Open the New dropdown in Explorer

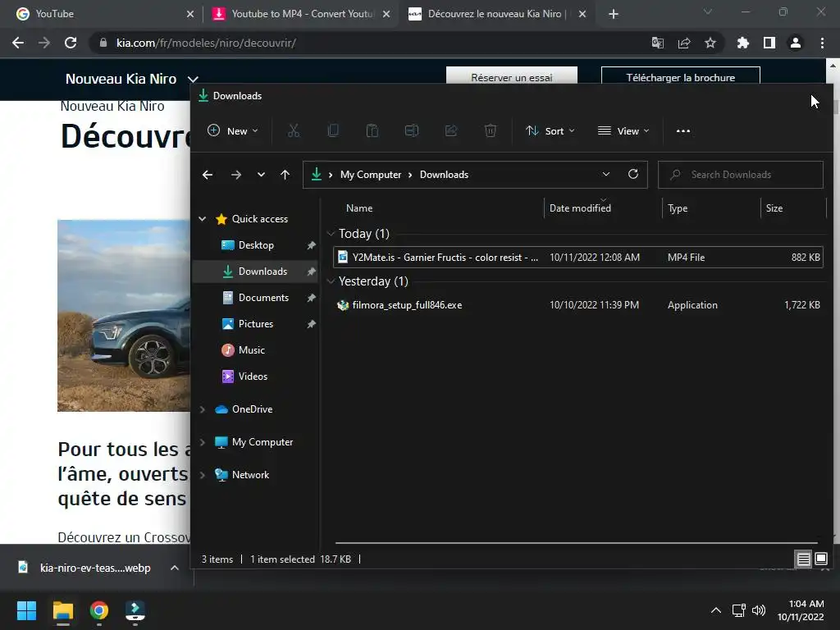click(233, 130)
